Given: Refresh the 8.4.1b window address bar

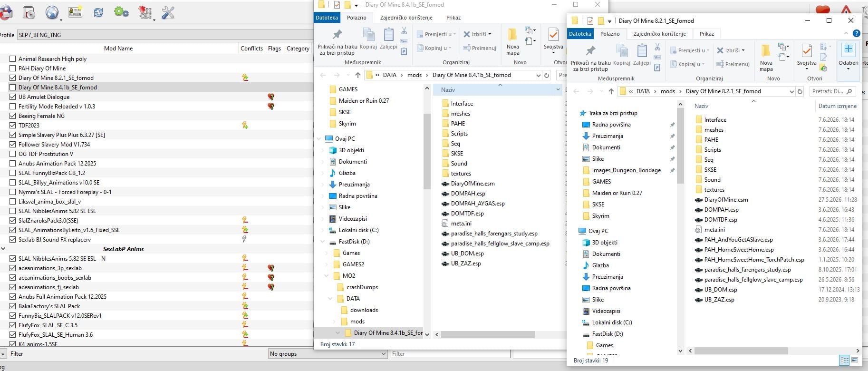Looking at the screenshot, I should [x=546, y=75].
